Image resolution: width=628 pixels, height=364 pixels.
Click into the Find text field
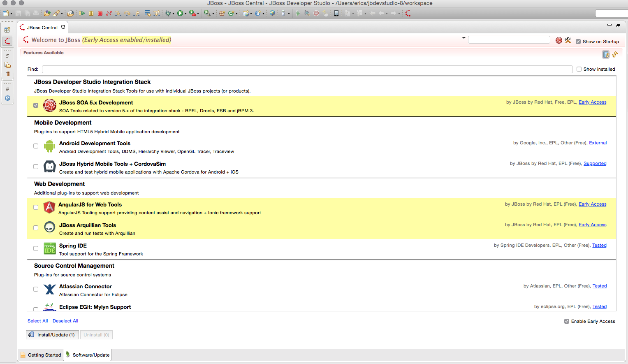pyautogui.click(x=307, y=69)
